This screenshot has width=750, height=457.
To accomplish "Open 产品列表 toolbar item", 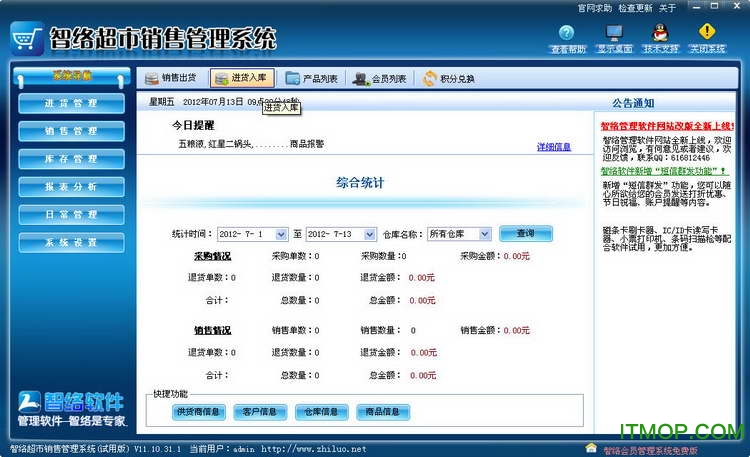I will click(x=311, y=78).
